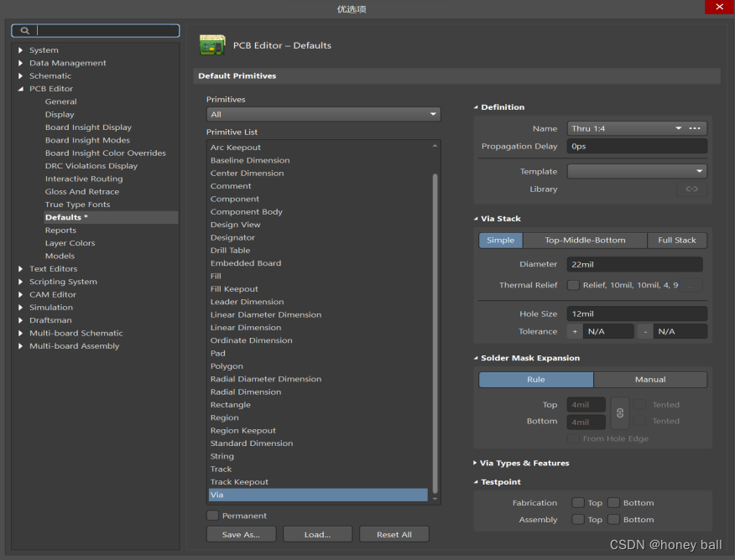This screenshot has width=735, height=560.
Task: Open Interactive Routing preferences
Action: point(84,179)
